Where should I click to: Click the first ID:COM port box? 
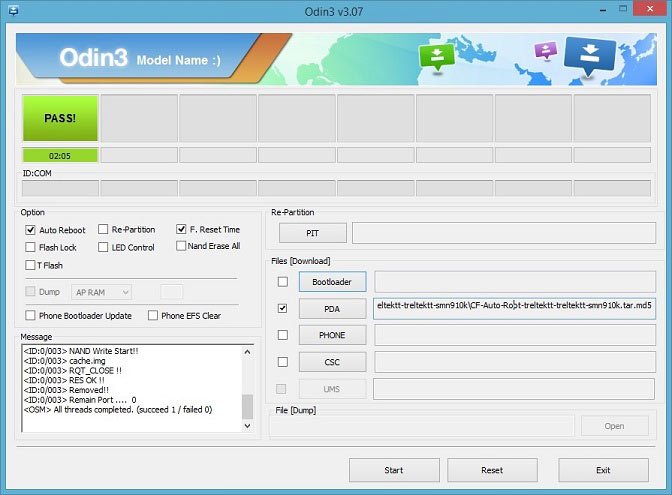click(60, 188)
